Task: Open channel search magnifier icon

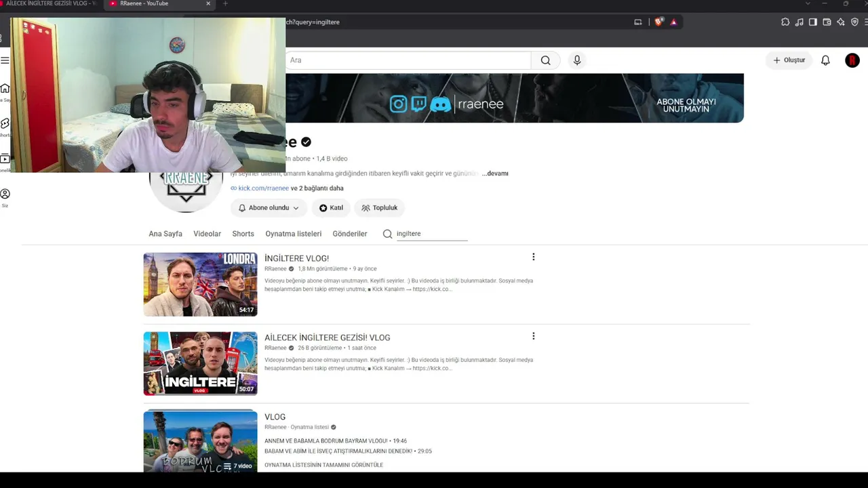Action: click(387, 234)
